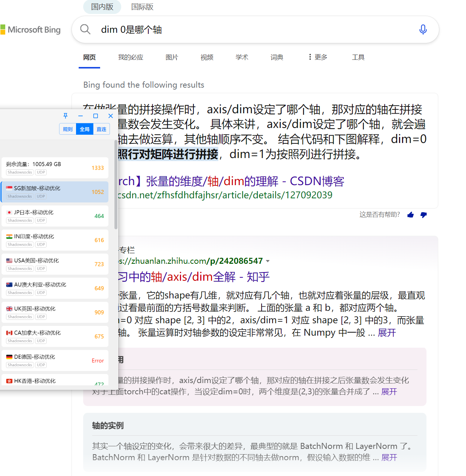
Task: Maximize the proxy client window
Action: coord(96,116)
